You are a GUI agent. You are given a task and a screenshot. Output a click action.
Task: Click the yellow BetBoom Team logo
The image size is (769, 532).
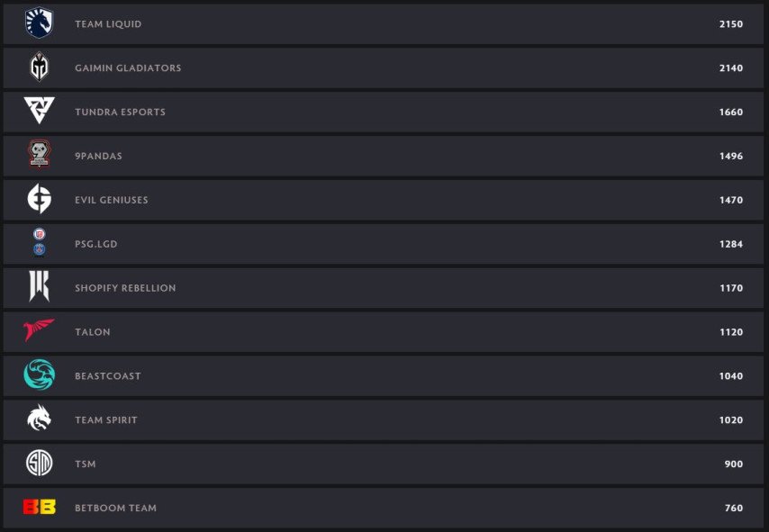(38, 507)
